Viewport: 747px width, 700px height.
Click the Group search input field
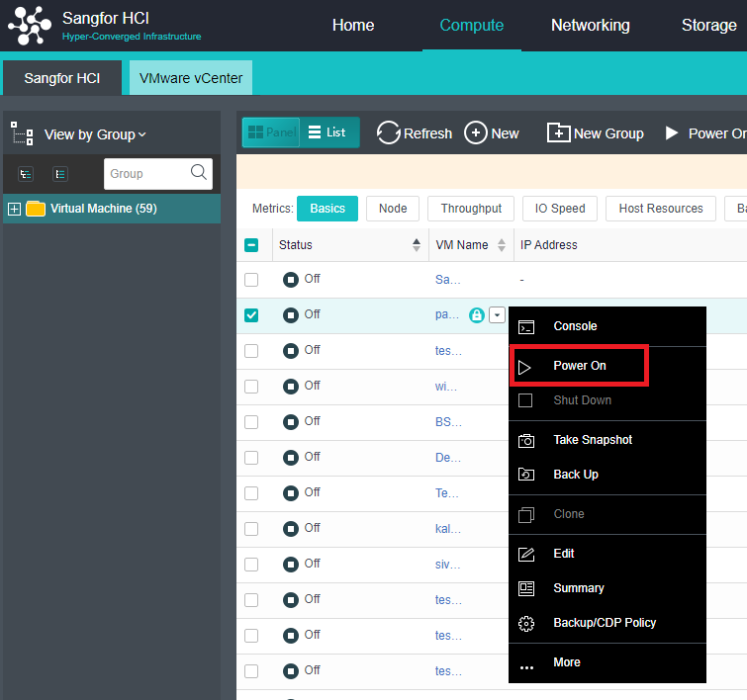(143, 174)
